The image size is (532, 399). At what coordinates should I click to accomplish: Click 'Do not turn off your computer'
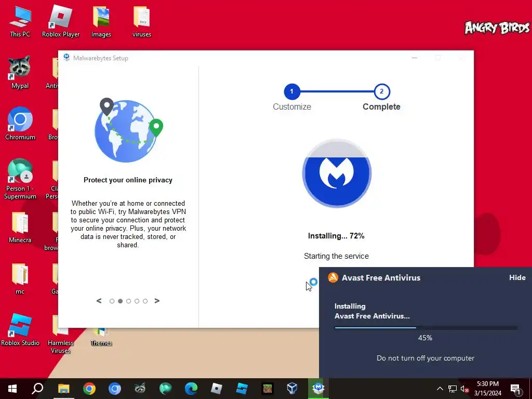pyautogui.click(x=425, y=358)
